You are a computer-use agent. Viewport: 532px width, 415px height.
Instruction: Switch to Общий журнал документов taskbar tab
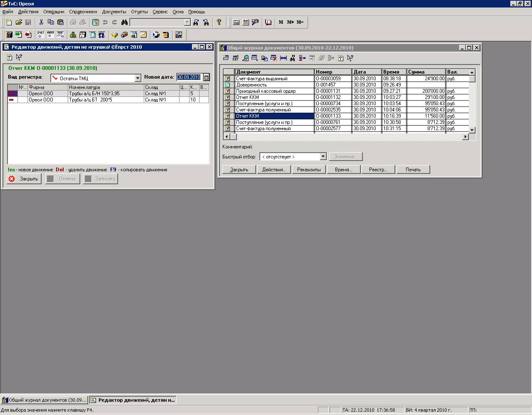tap(44, 400)
